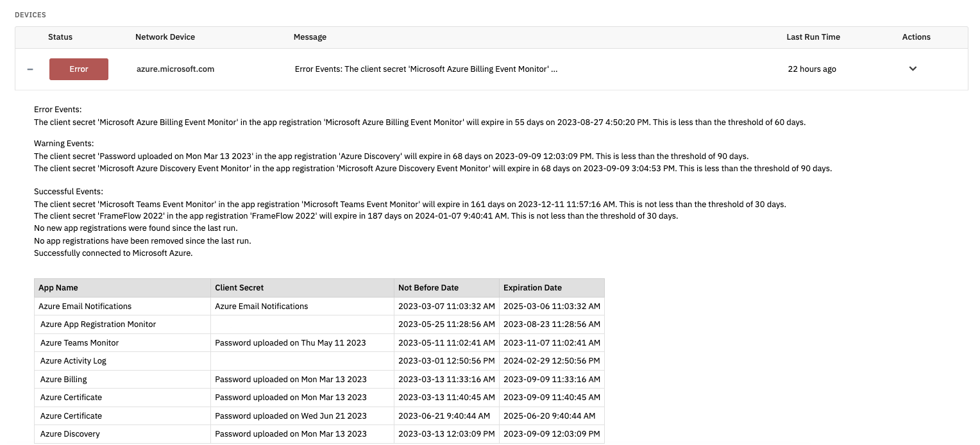Image resolution: width=980 pixels, height=445 pixels.
Task: Click expiration date 2023-09-09 11:33:16 AM
Action: [x=552, y=380]
